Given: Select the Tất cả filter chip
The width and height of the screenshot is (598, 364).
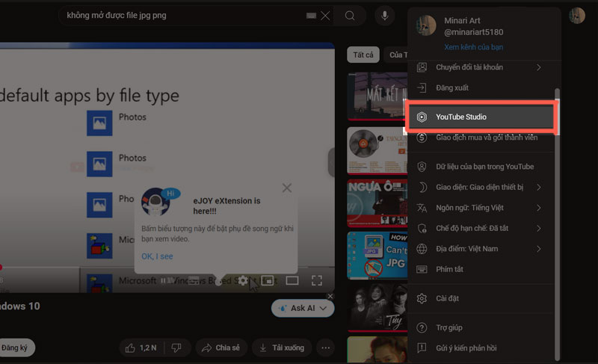Looking at the screenshot, I should (x=363, y=55).
